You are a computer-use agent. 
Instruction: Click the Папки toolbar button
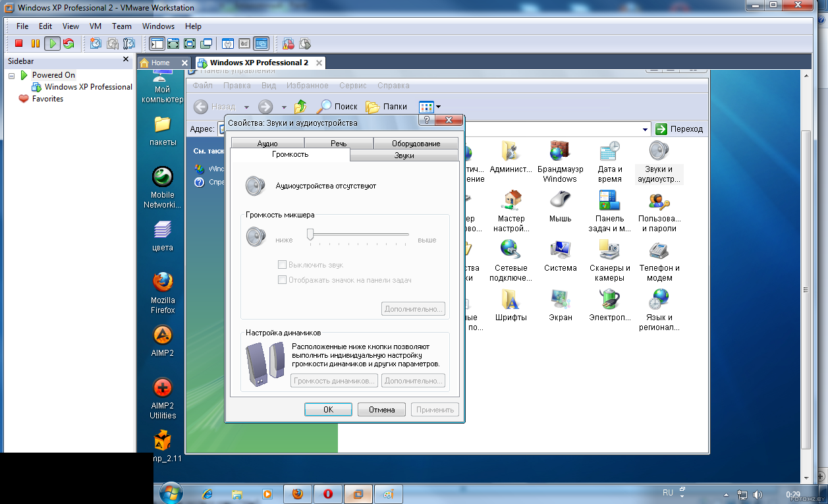click(387, 107)
